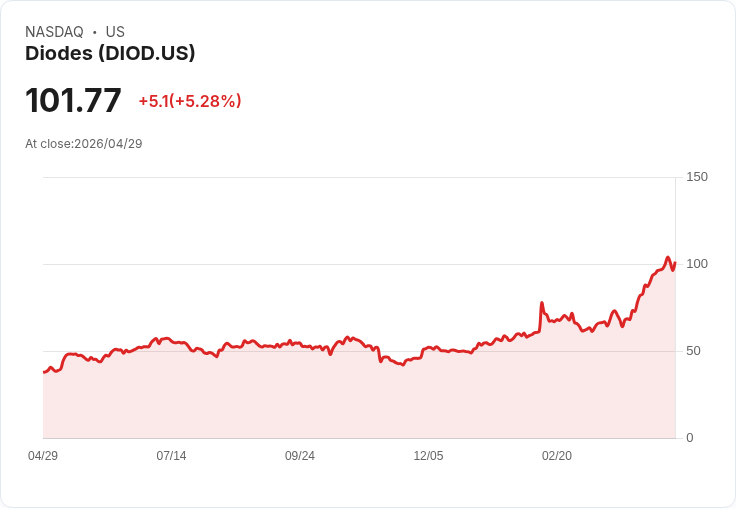This screenshot has height=508, width=736.
Task: Select the 150 y-axis label
Action: click(696, 177)
